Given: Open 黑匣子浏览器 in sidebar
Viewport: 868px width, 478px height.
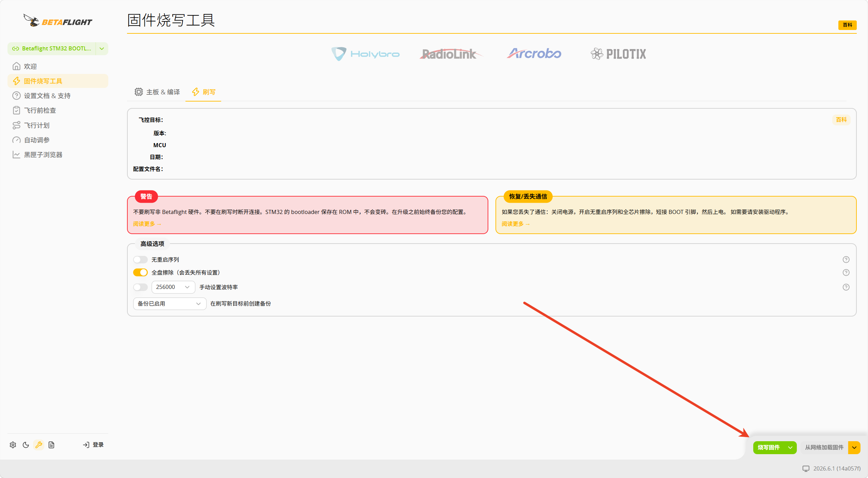Looking at the screenshot, I should click(x=58, y=155).
